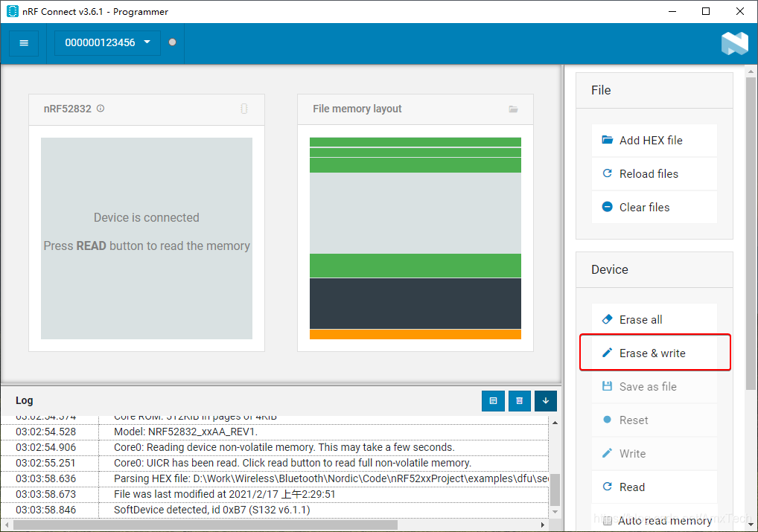
Task: Click Erase all button
Action: pos(654,319)
